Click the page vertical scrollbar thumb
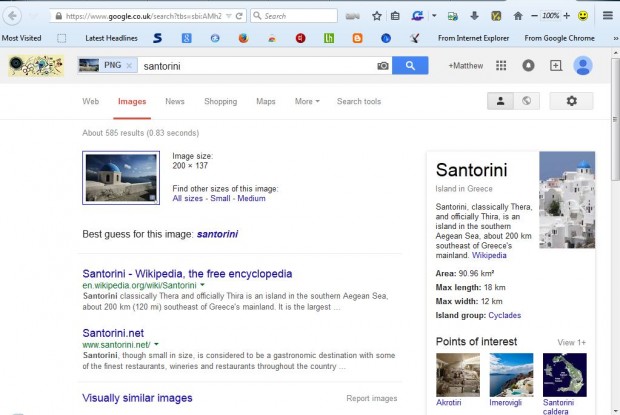Screen dimensions: 620x415 [615, 119]
